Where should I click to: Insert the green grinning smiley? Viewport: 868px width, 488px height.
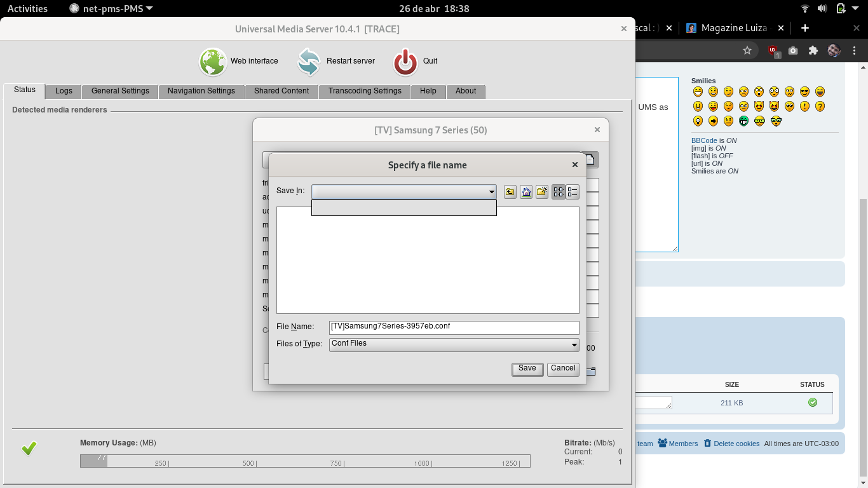click(x=743, y=121)
